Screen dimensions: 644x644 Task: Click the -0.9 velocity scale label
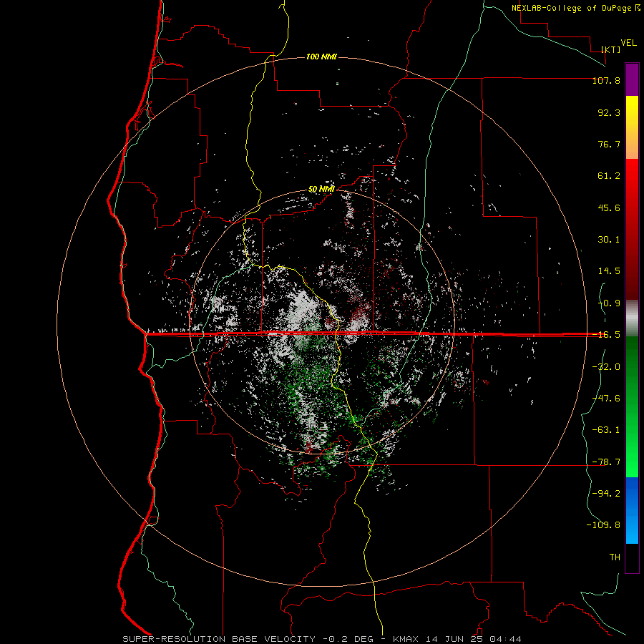click(x=609, y=303)
